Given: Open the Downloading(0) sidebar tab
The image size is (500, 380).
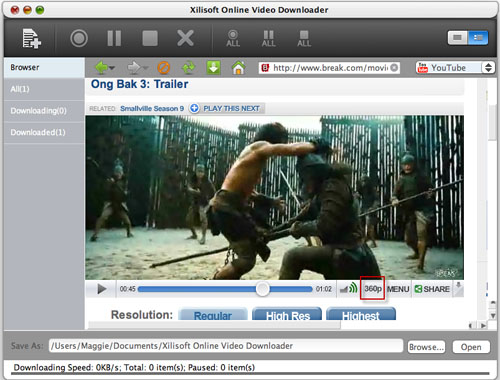Looking at the screenshot, I should [x=44, y=111].
